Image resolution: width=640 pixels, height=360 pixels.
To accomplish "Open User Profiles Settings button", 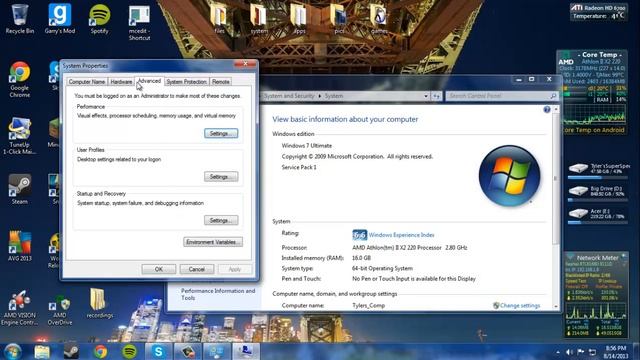I will pos(221,177).
